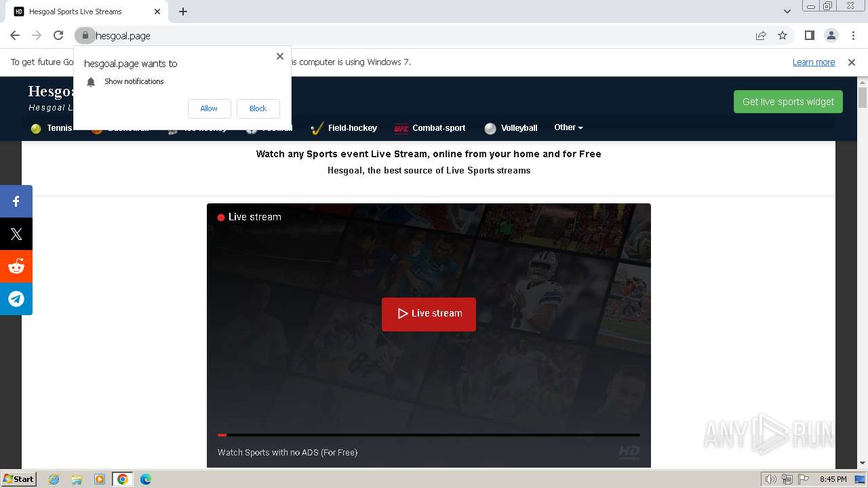The width and height of the screenshot is (868, 488).
Task: Open File Explorer from taskbar
Action: [x=77, y=479]
